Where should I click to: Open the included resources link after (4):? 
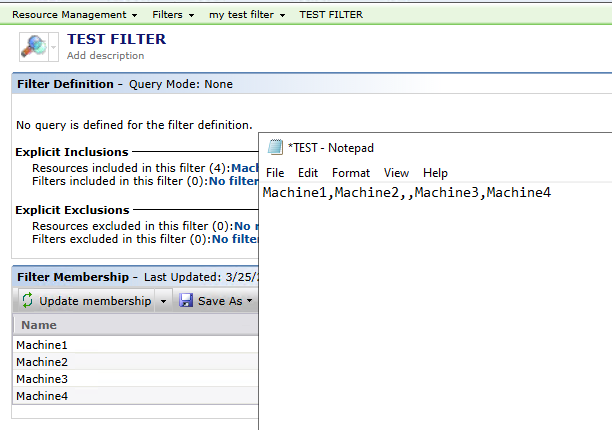click(x=245, y=168)
